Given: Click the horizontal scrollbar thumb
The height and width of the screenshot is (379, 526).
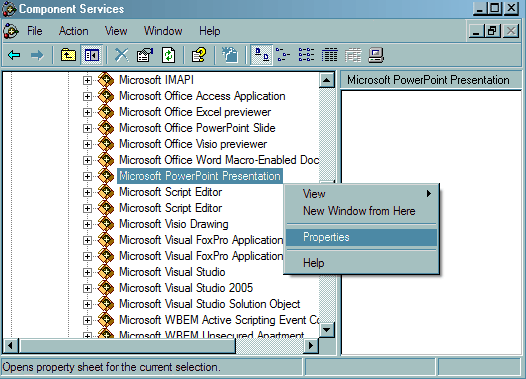Looking at the screenshot, I should 128,345.
